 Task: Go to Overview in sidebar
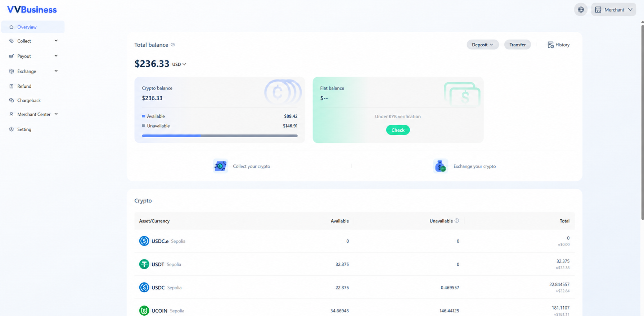point(33,27)
